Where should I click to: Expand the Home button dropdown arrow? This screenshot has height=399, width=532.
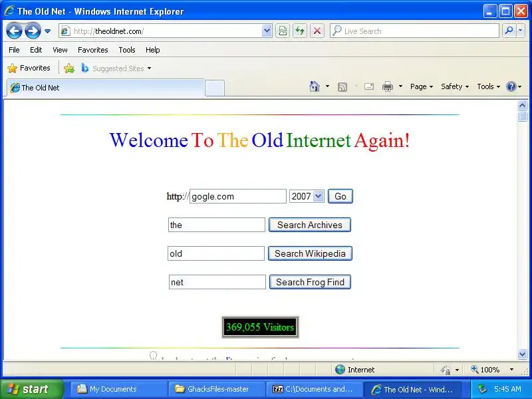327,86
